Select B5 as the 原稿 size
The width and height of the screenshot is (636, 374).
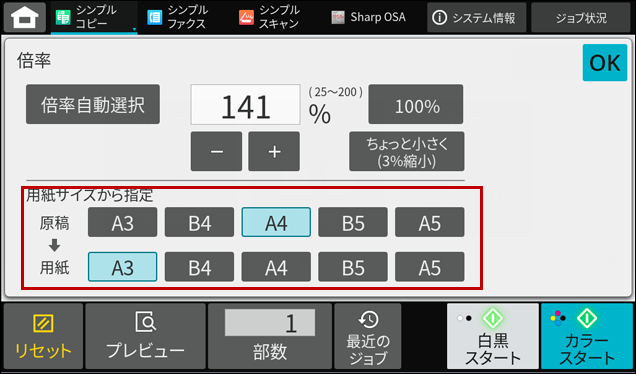pos(353,222)
